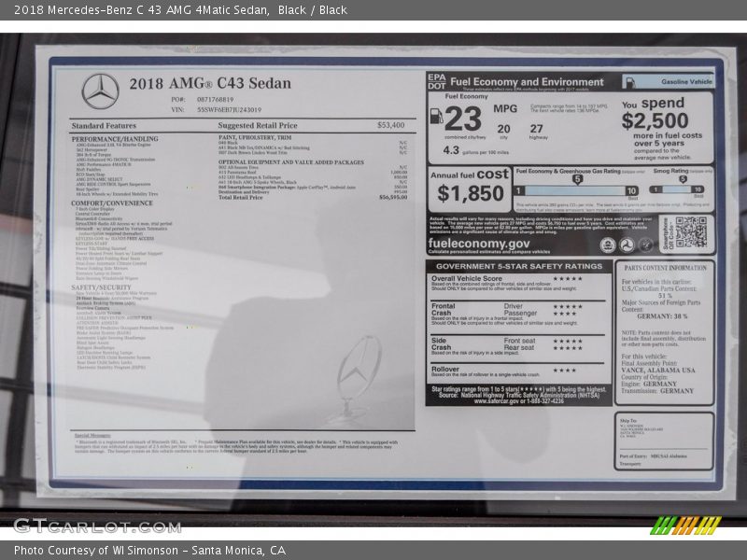Click the 'SAFETY/SECURITY' section title
This screenshot has width=747, height=560.
101,287
